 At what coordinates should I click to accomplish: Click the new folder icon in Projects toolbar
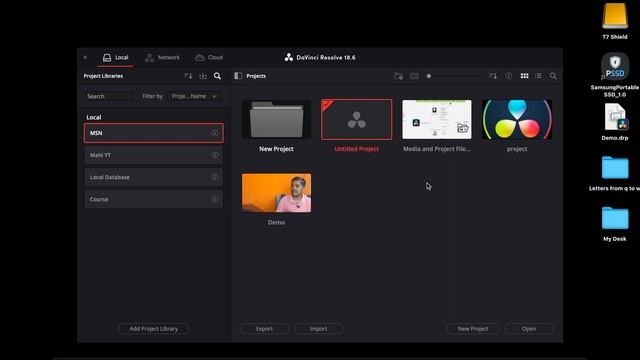(399, 76)
